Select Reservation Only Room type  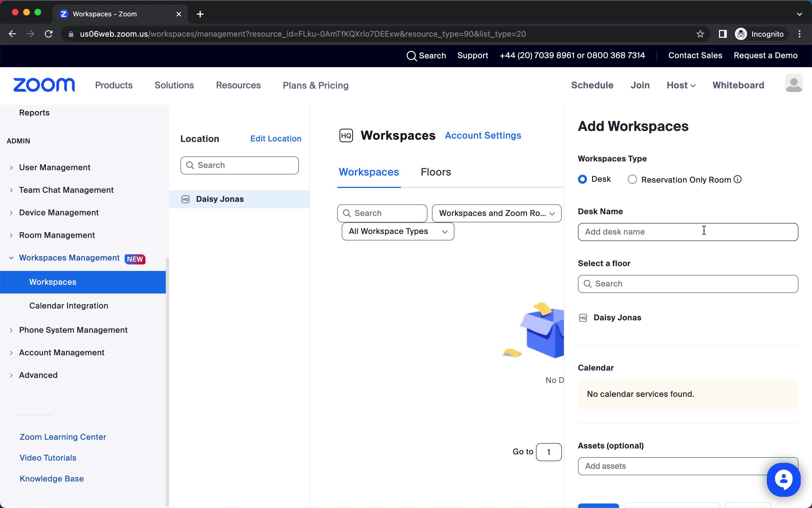[632, 179]
